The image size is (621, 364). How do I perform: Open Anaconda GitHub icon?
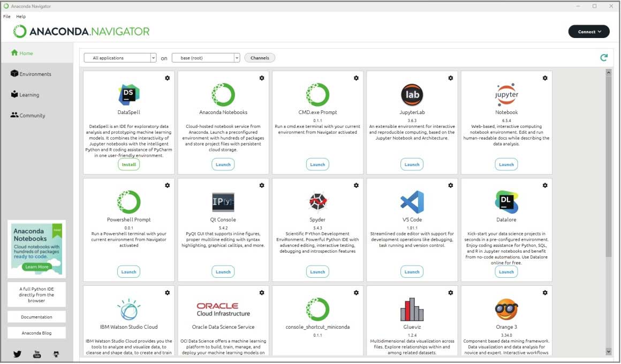tap(56, 354)
